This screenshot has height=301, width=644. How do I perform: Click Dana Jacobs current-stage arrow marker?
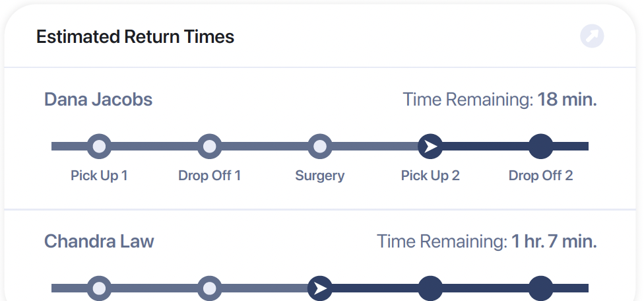pyautogui.click(x=430, y=146)
